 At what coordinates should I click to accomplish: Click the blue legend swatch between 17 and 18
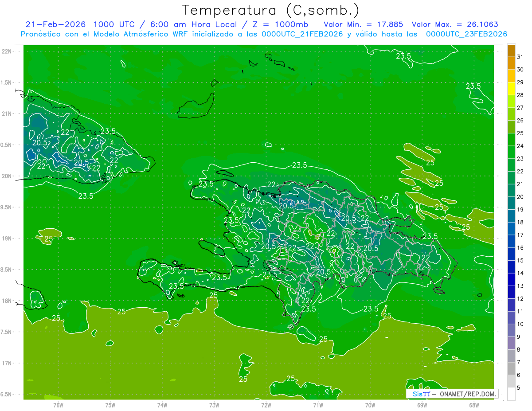coord(511,229)
